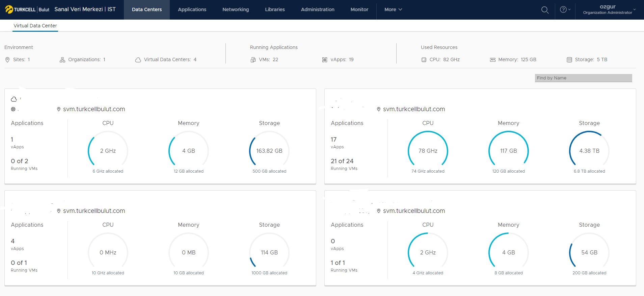
Task: Click the VMs icon
Action: 253,60
